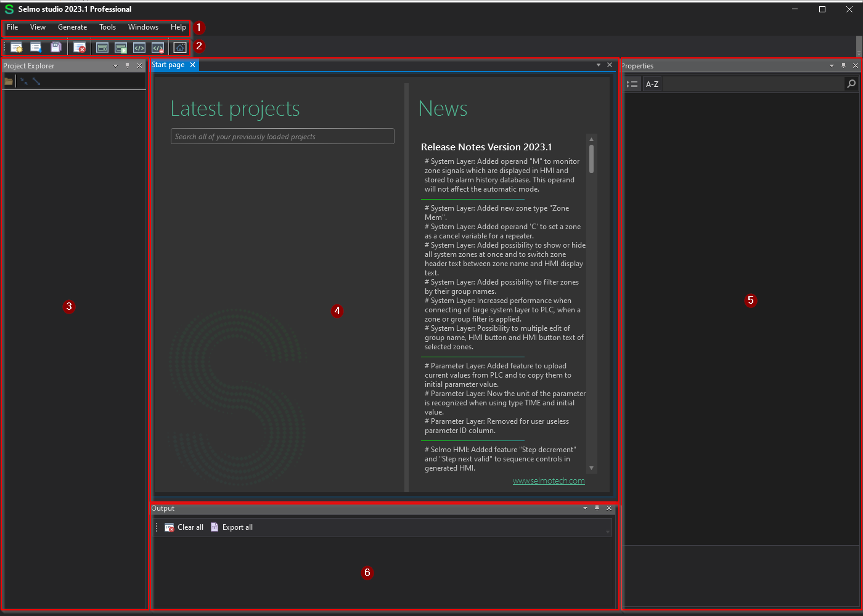Open the File menu

coord(12,27)
